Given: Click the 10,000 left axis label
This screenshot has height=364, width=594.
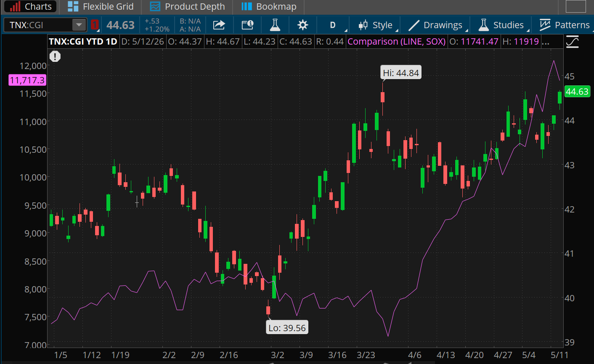Looking at the screenshot, I should tap(33, 177).
